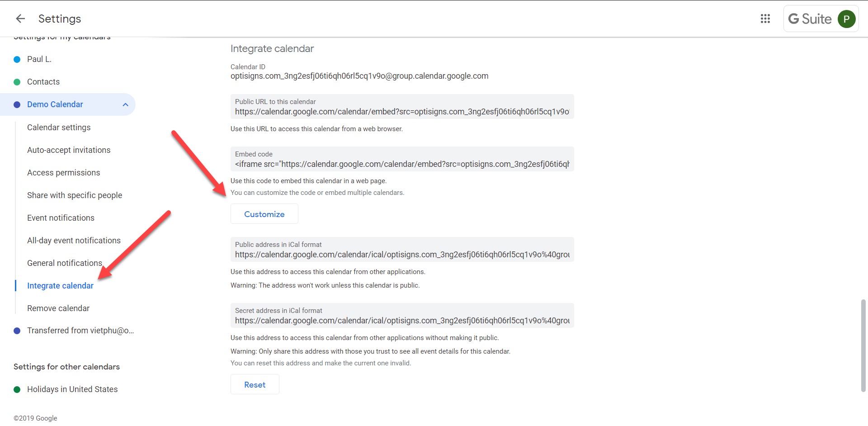Click the Reset button
This screenshot has width=868, height=426.
(255, 384)
